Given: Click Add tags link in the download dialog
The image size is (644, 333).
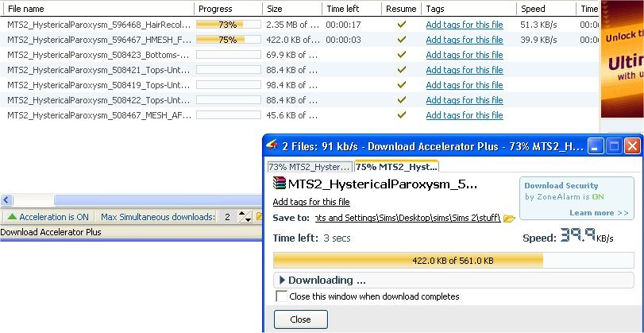Looking at the screenshot, I should pyautogui.click(x=311, y=202).
